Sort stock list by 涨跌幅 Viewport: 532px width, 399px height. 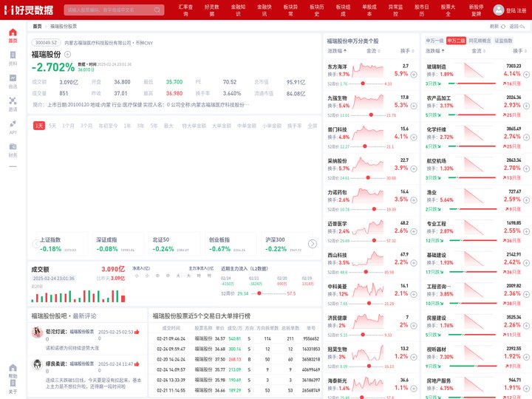point(337,51)
